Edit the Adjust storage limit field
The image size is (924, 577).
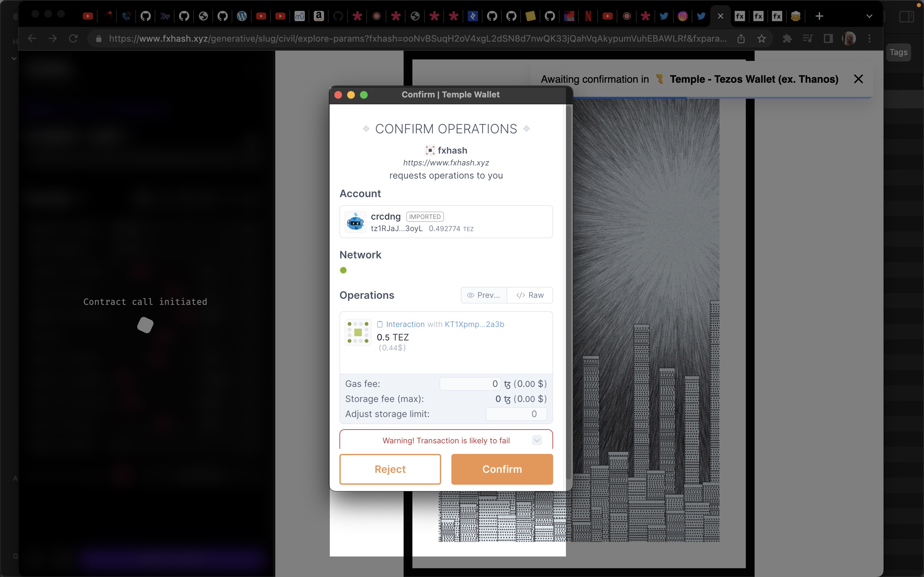pos(516,414)
